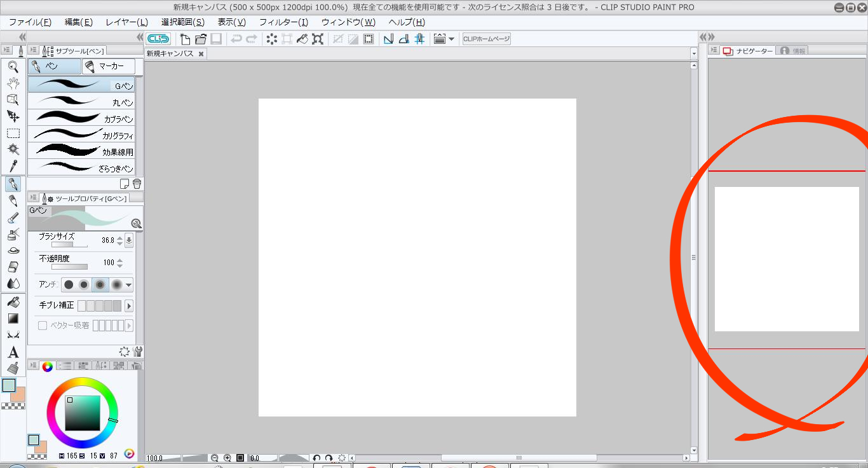
Task: Click the Eraser tool
Action: point(13,266)
